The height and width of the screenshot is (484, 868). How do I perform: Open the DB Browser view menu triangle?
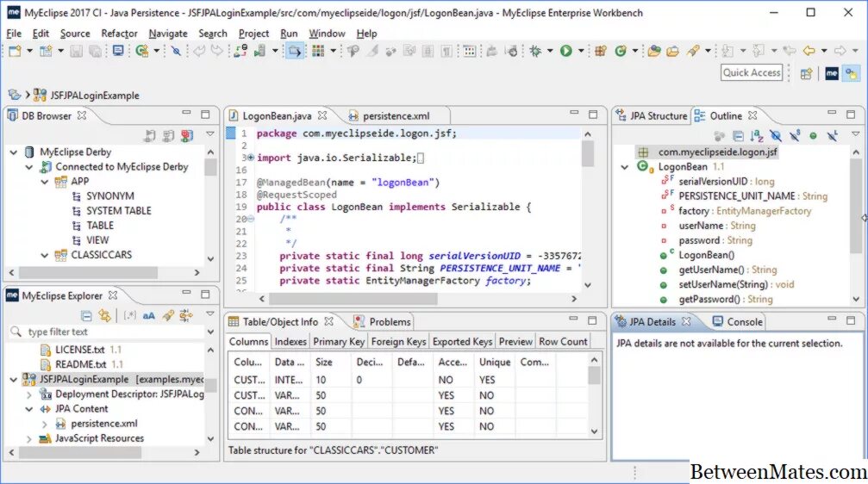point(210,134)
